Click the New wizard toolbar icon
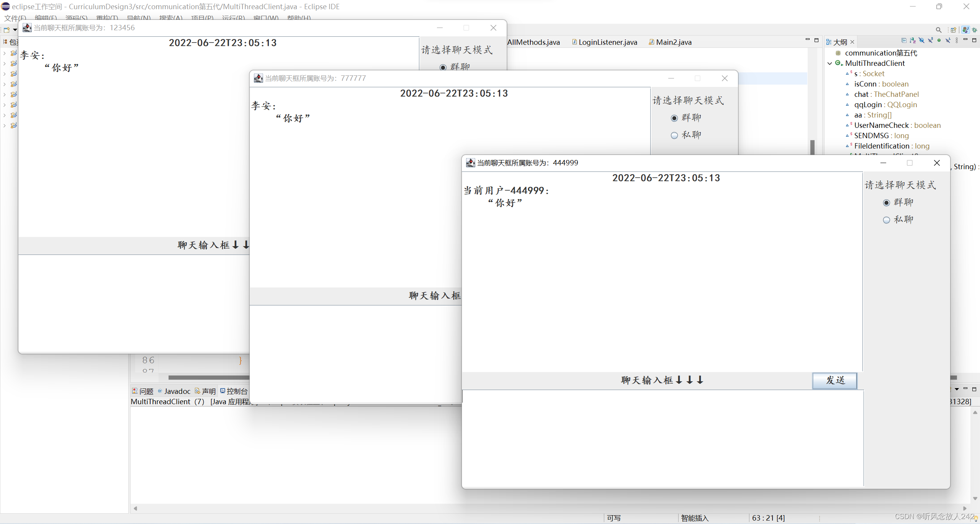Screen dimensions: 980x524 coord(7,30)
